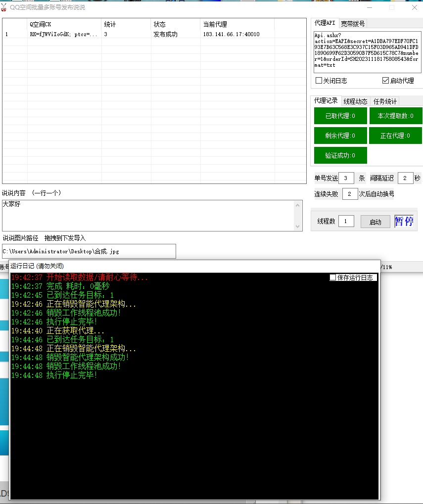The image size is (423, 504).
Task: Click the 暂停 button
Action: (404, 222)
